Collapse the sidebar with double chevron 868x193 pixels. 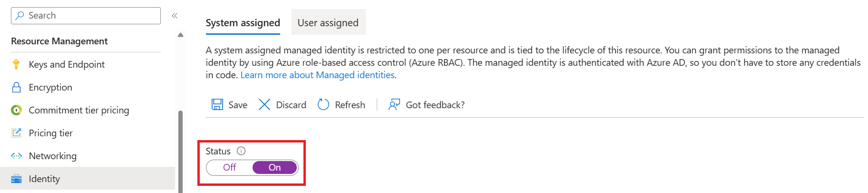click(175, 16)
